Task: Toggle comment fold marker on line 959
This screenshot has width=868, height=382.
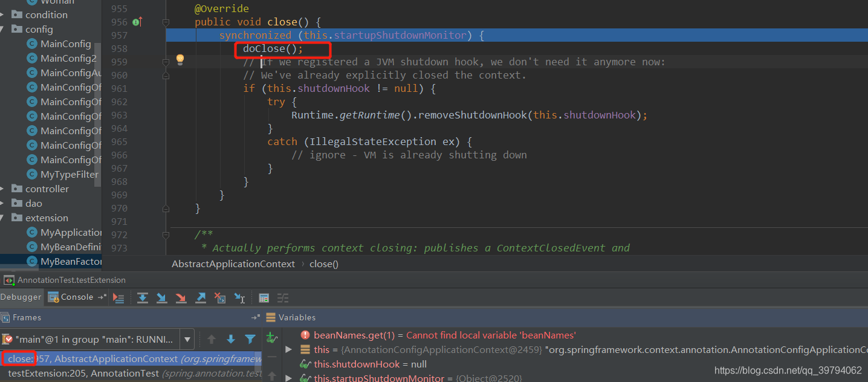Action: (166, 62)
